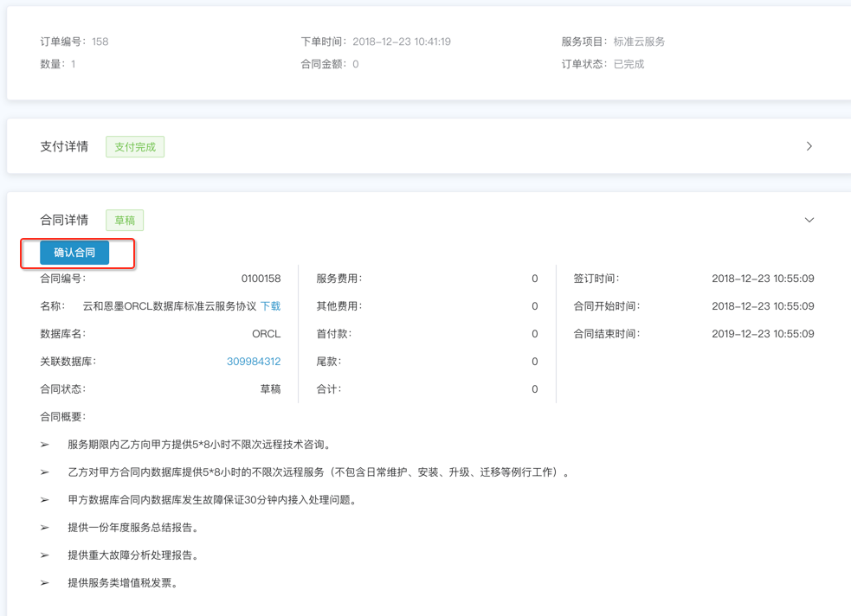Click the 服务项目 value 标准云服务

639,42
